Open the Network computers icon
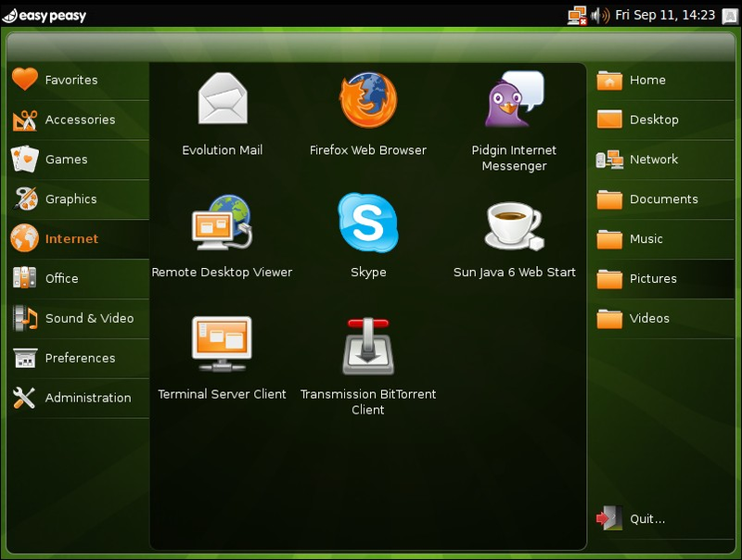Screen dimensions: 742x560 tap(609, 159)
